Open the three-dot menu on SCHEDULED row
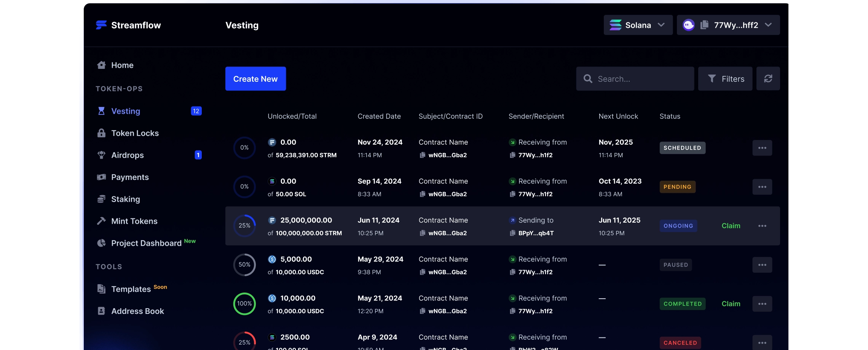 click(x=762, y=148)
